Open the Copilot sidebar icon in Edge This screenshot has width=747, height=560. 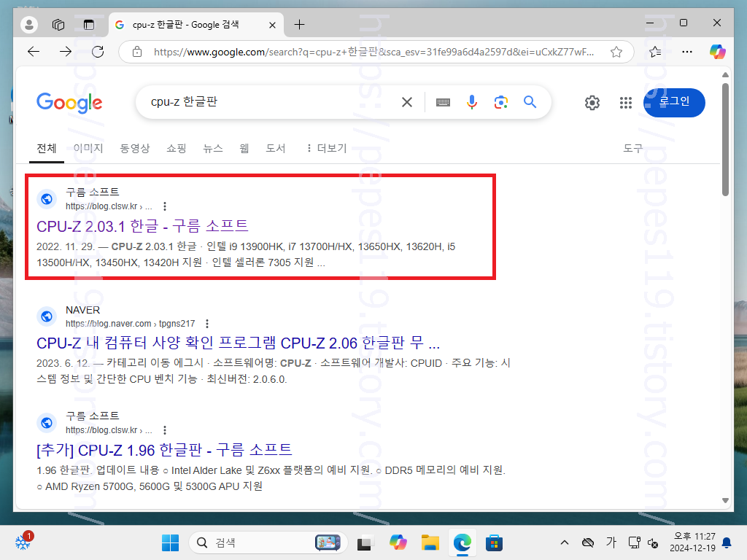pyautogui.click(x=718, y=52)
